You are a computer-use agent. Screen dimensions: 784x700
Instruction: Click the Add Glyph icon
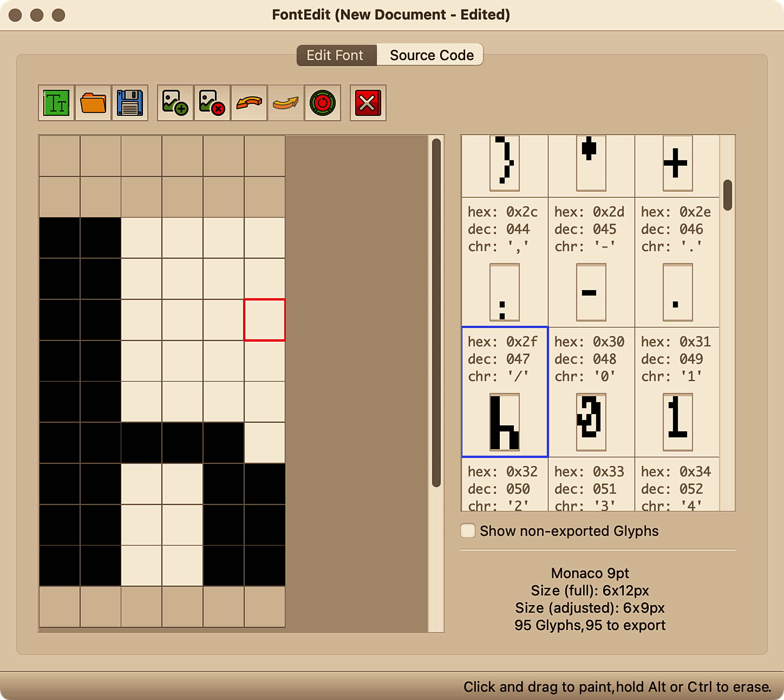tap(175, 103)
